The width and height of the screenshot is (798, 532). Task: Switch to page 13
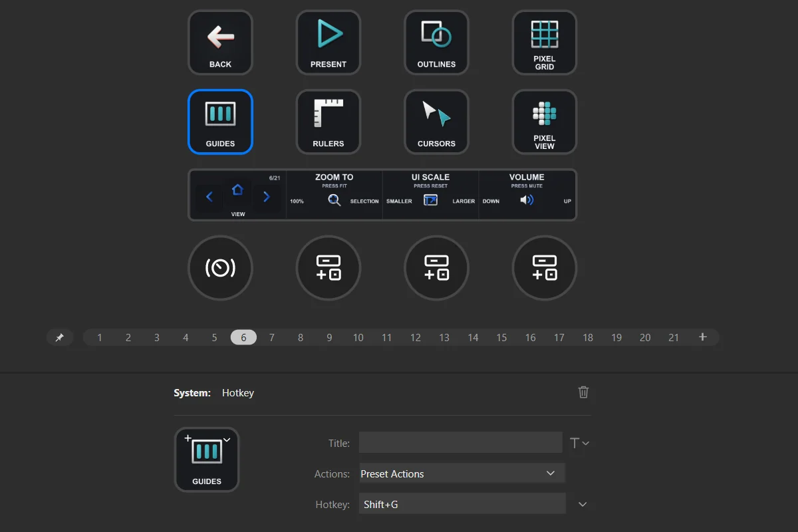tap(444, 338)
